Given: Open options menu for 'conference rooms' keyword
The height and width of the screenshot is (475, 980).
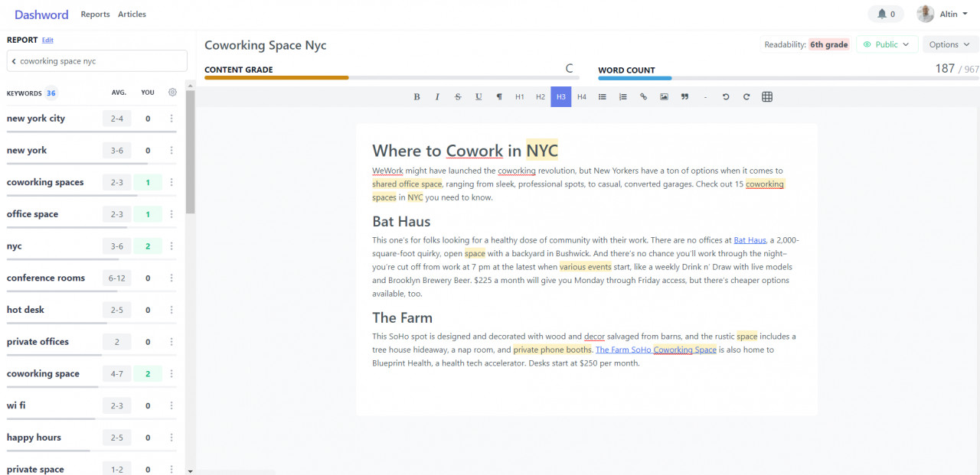Looking at the screenshot, I should point(171,278).
